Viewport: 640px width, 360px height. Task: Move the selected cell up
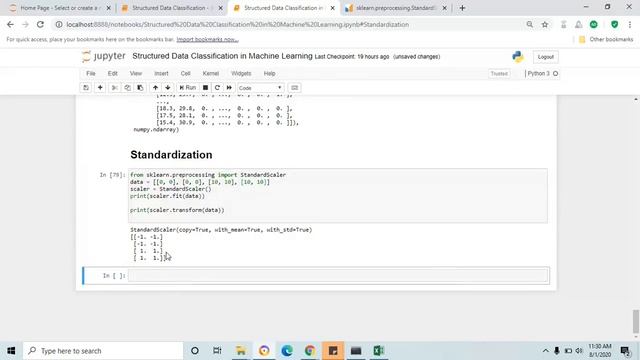(155, 88)
